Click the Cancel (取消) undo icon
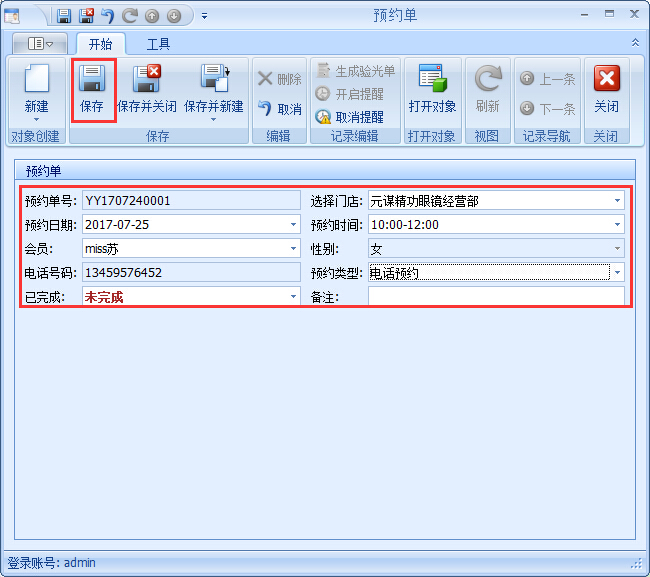This screenshot has width=650, height=577. click(x=266, y=109)
